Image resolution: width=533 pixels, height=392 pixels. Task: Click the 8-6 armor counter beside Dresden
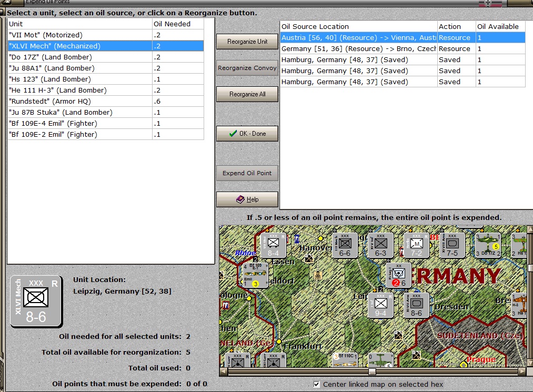(416, 305)
